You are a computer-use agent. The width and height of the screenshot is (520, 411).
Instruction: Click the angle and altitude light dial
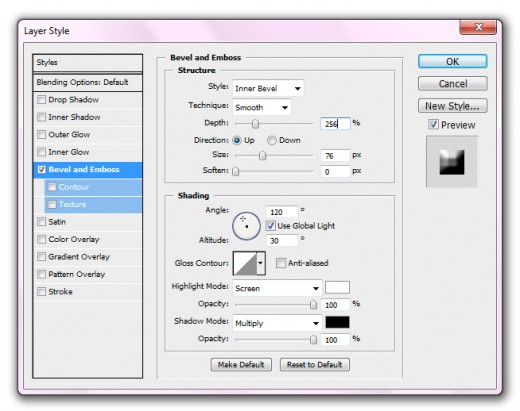click(x=246, y=226)
